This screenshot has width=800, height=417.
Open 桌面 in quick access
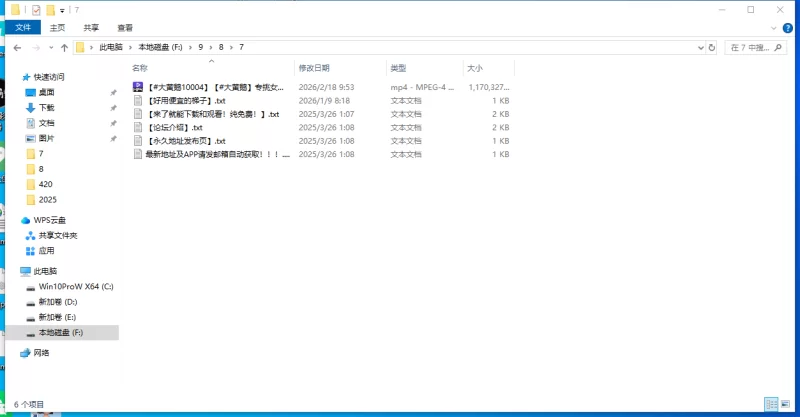point(46,92)
